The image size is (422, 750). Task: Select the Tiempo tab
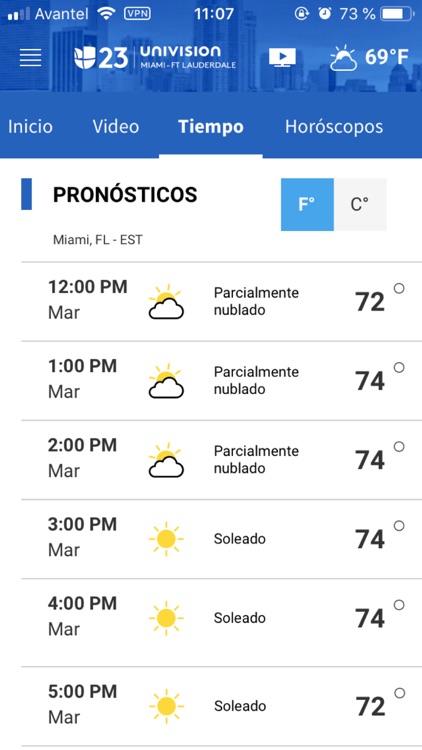pos(211,127)
